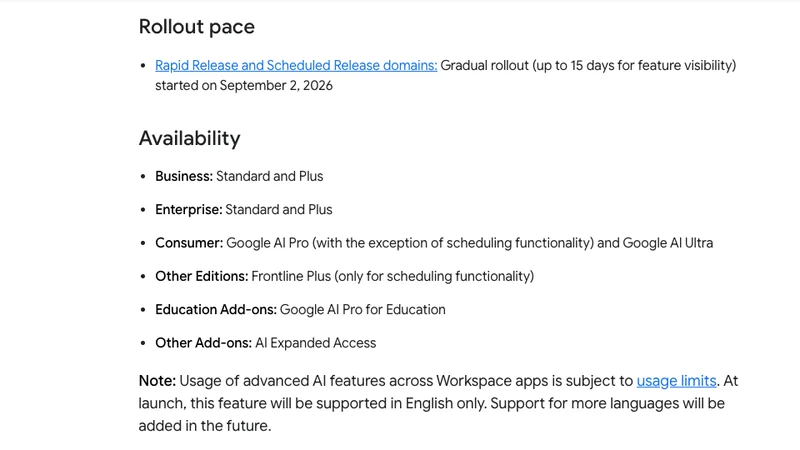Viewport: 800px width, 450px height.
Task: Select the bold Consumer: label
Action: (x=189, y=243)
